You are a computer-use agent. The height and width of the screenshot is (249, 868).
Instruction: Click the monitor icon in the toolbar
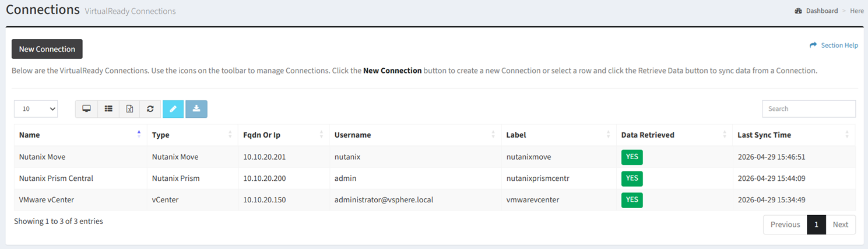(x=86, y=109)
